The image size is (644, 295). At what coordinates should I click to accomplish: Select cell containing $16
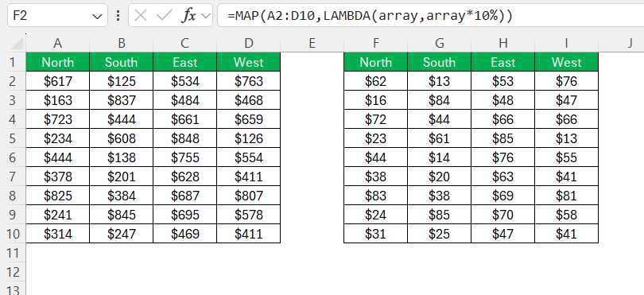[x=375, y=100]
